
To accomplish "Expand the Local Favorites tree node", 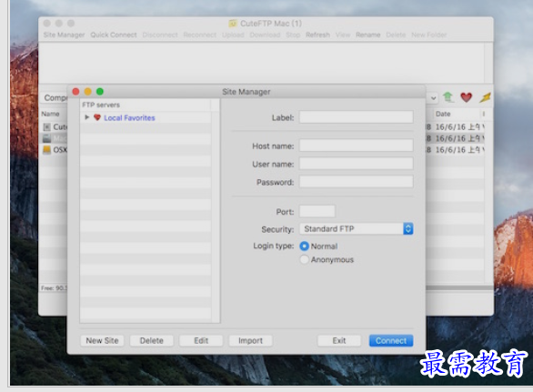I will click(x=87, y=117).
